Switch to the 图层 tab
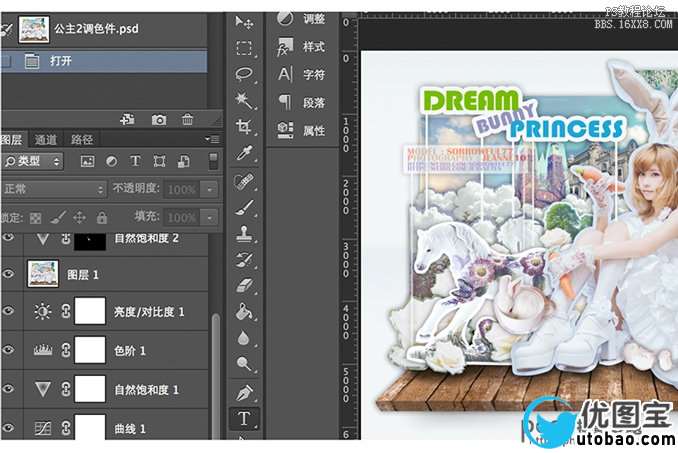Viewport: 678px width, 453px height. [12, 139]
